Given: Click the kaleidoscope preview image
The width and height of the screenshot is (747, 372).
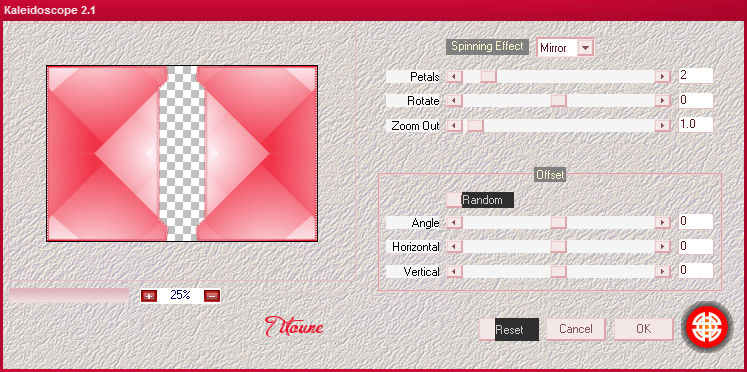Looking at the screenshot, I should coord(182,153).
